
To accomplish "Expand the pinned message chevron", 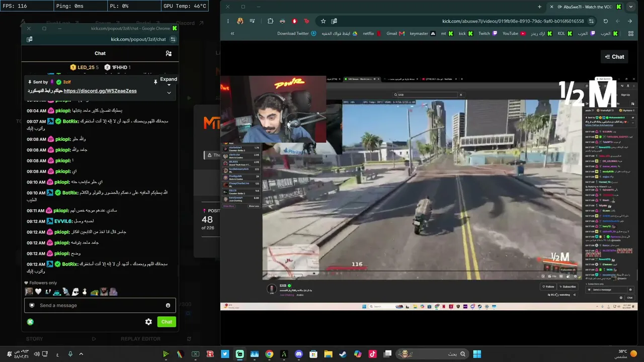I will click(x=169, y=93).
